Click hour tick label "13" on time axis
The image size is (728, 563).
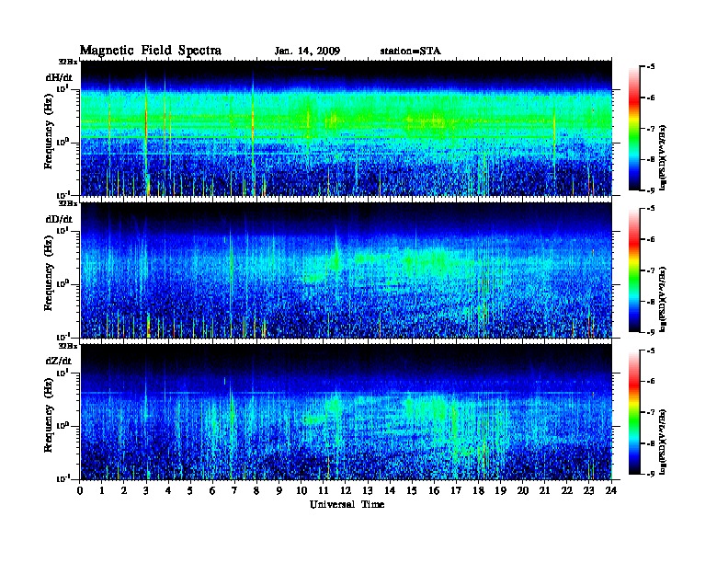368,490
